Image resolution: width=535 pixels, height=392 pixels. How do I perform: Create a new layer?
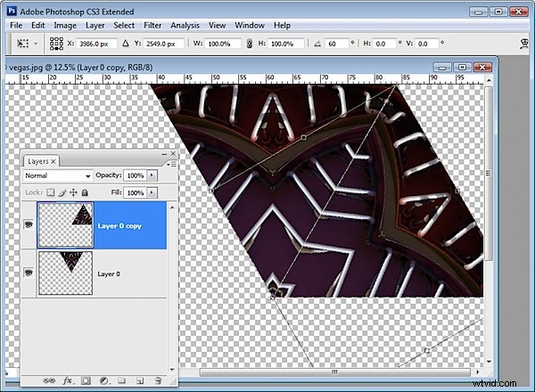pyautogui.click(x=140, y=380)
